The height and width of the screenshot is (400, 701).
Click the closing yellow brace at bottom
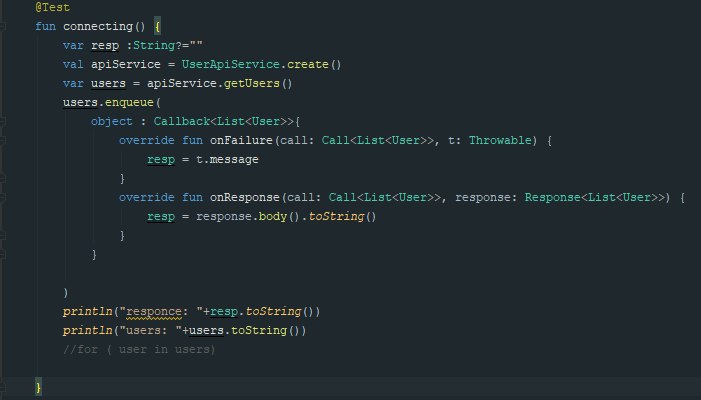38,387
